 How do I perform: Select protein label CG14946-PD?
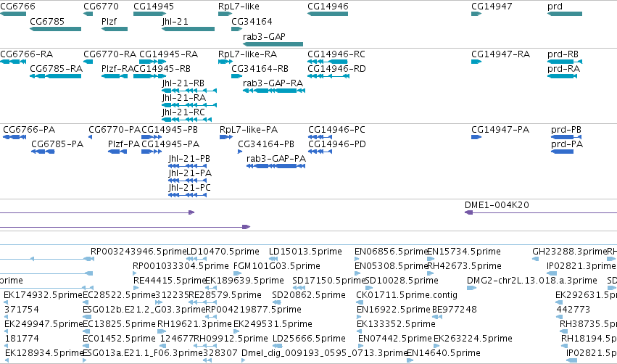coord(337,144)
